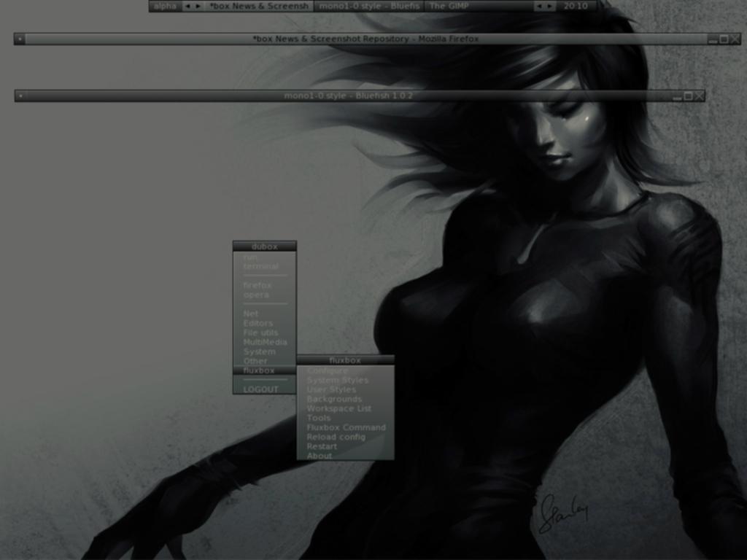Click the Mozilla Firefox window title bar
This screenshot has width=747, height=560.
click(x=365, y=39)
